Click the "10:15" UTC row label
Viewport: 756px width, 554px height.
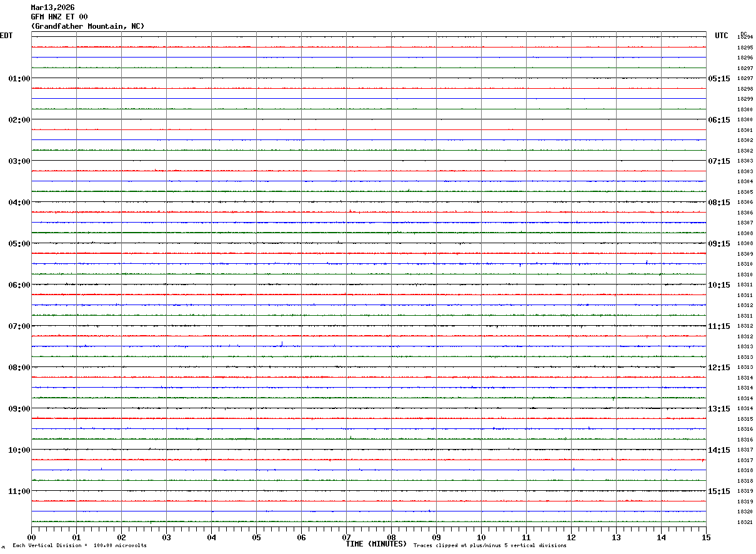(x=719, y=285)
